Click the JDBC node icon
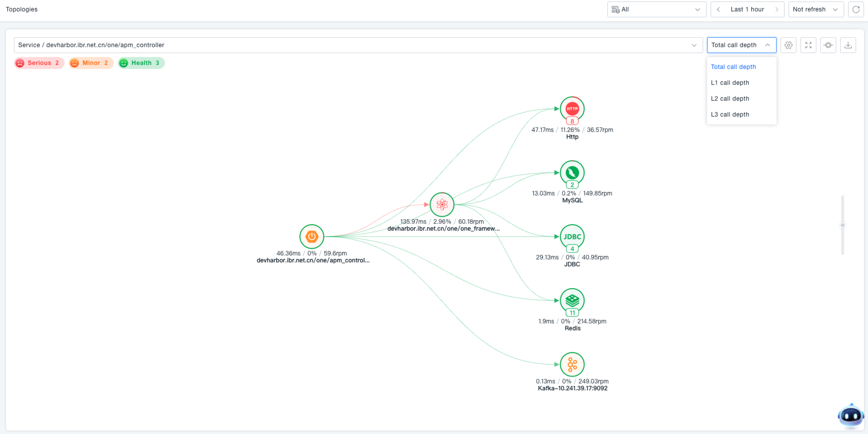This screenshot has width=868, height=434. 572,237
